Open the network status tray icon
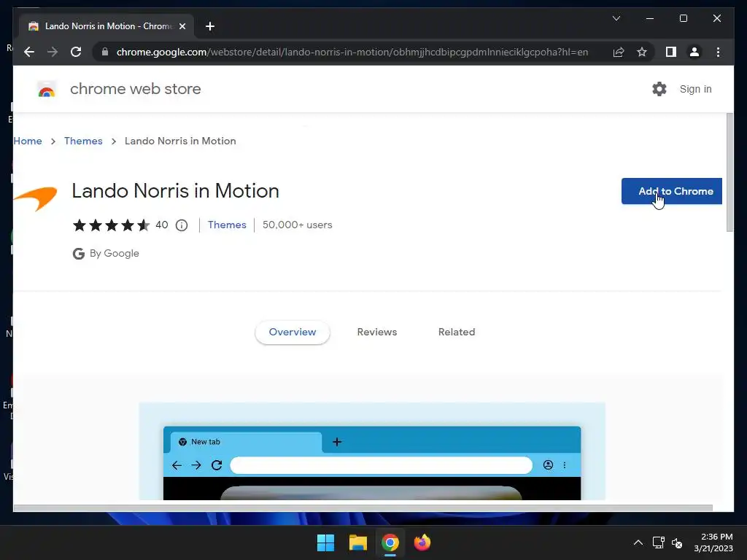 [659, 542]
